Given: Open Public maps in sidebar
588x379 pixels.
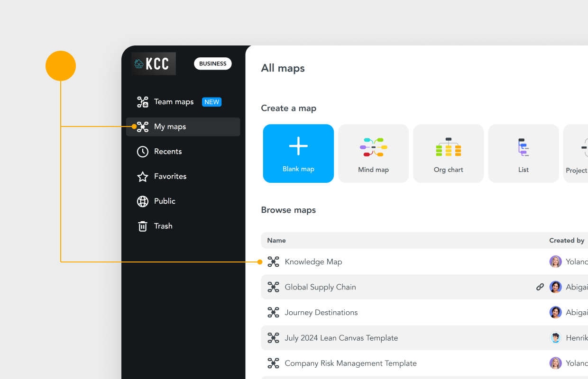Looking at the screenshot, I should pos(183,201).
